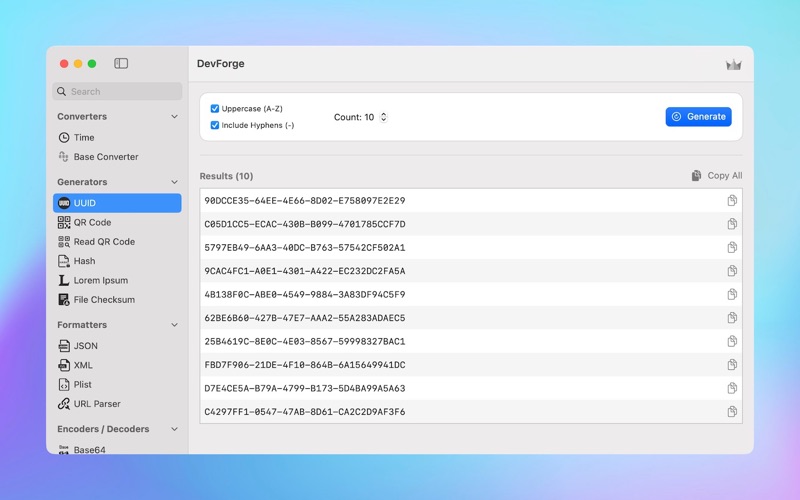Click the Read QR Code icon
Image resolution: width=800 pixels, height=500 pixels.
tap(64, 241)
